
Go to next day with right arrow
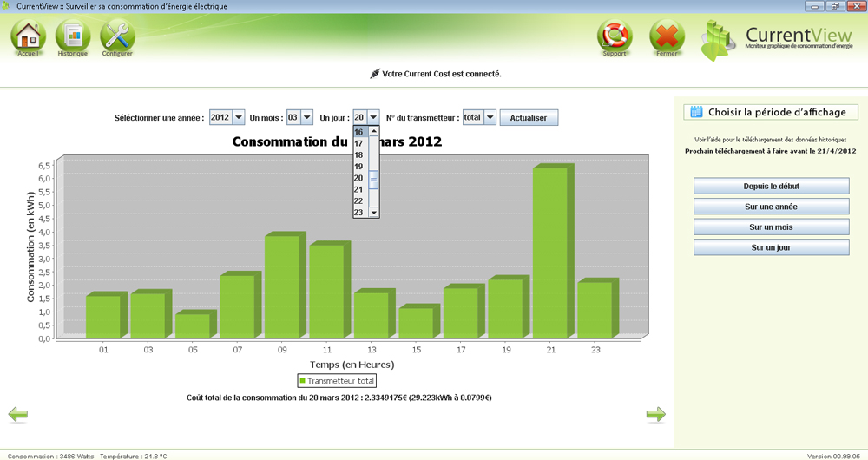tap(656, 415)
